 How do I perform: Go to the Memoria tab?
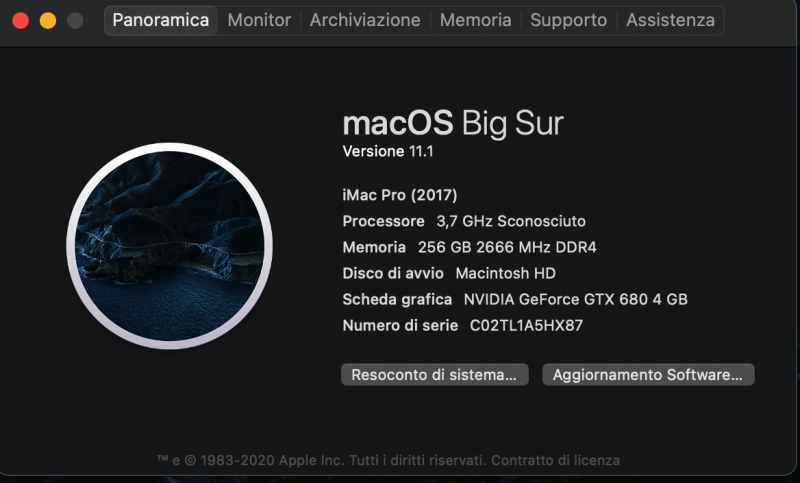pyautogui.click(x=475, y=20)
